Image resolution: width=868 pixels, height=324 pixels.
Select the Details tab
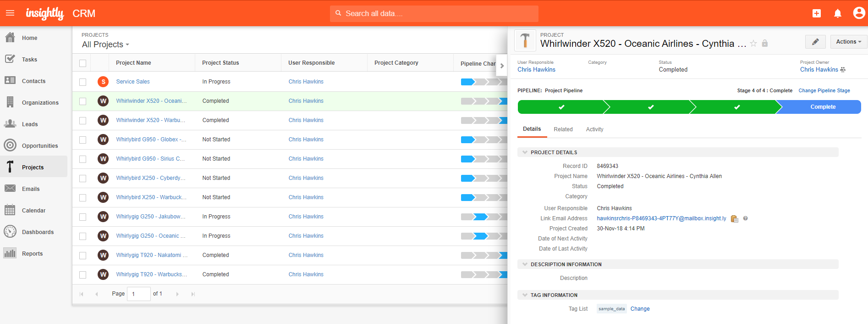click(532, 129)
